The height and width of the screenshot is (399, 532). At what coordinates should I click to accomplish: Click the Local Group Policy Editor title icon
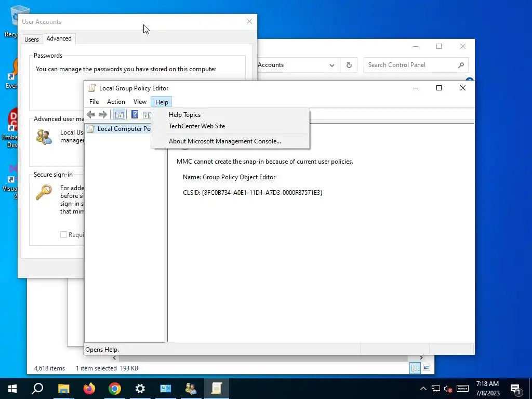(92, 88)
